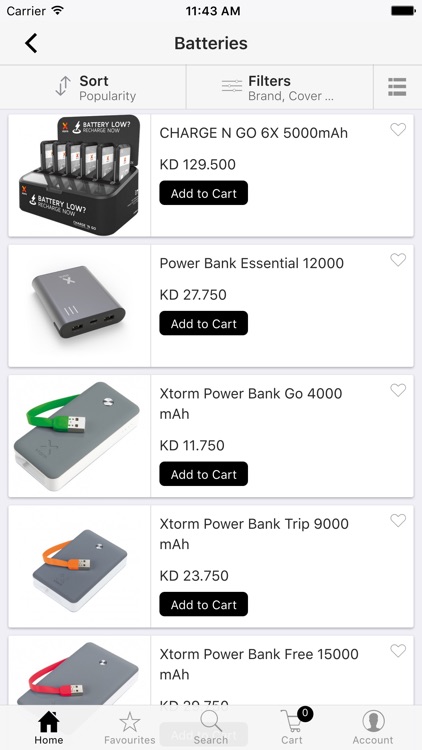Toggle heart for Xtorm Trip 9000

pos(398,520)
